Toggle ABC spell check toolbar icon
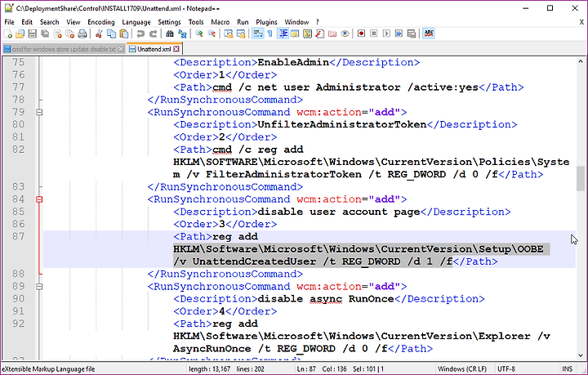Viewport: 588px width, 375px height. coord(429,34)
